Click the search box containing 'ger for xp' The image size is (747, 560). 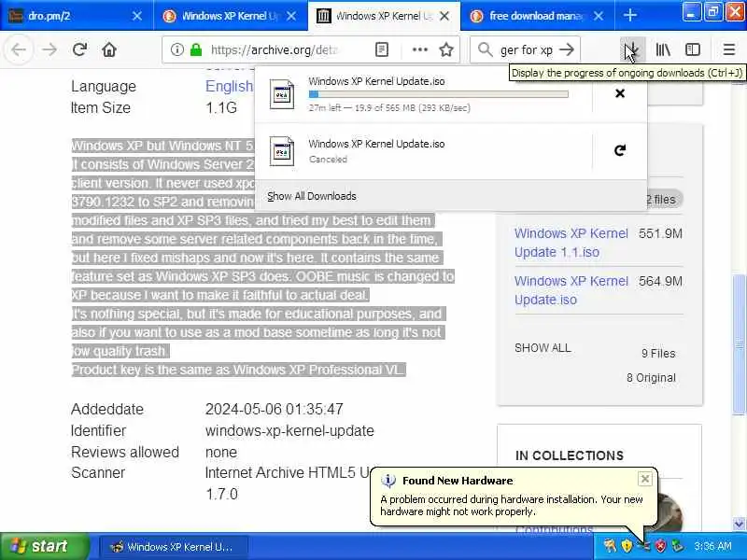tap(526, 49)
